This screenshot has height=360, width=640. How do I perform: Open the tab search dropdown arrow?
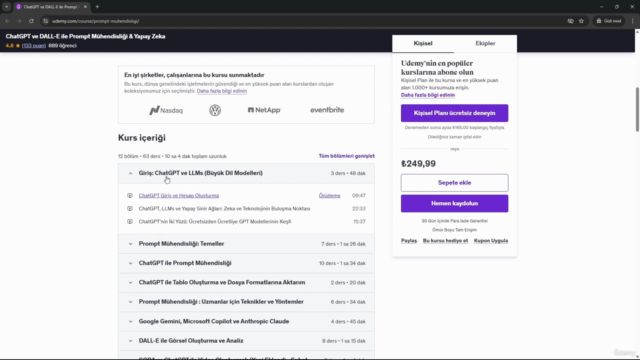[7, 7]
